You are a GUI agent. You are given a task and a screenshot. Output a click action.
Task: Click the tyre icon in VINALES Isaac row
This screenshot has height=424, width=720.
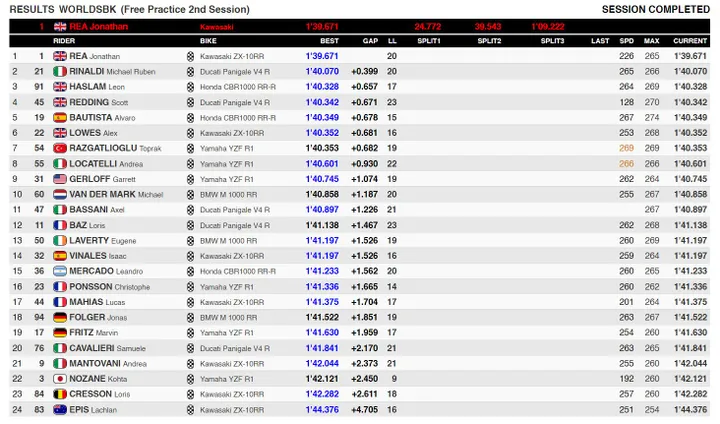pos(190,256)
